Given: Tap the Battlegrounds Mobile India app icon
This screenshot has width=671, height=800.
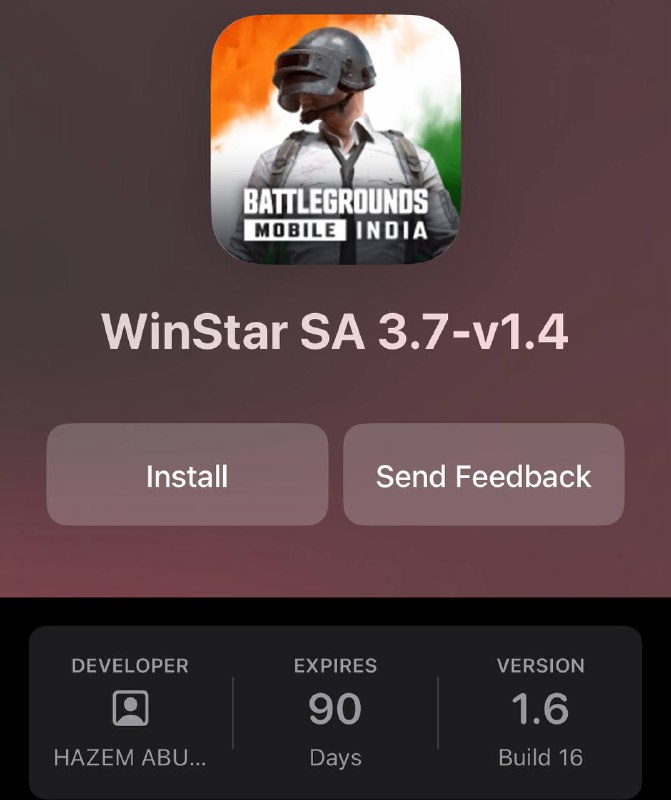Looking at the screenshot, I should pyautogui.click(x=336, y=139).
